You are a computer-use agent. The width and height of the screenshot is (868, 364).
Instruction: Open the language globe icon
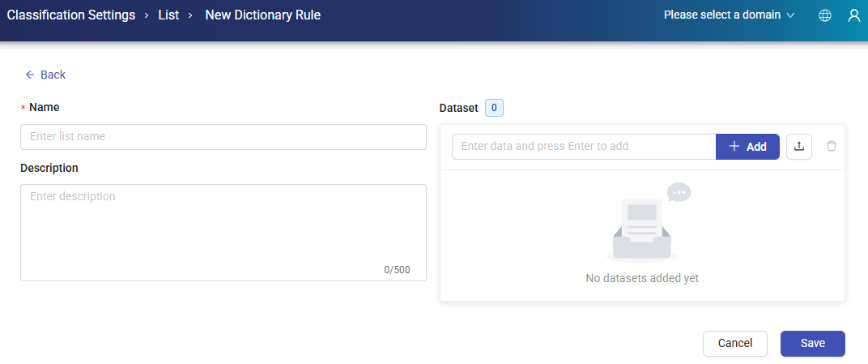(825, 15)
